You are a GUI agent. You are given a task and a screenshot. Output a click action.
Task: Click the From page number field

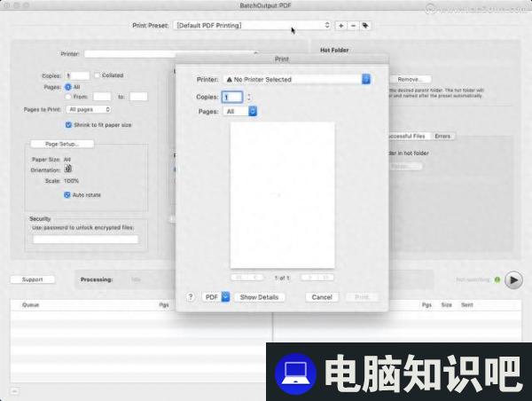pyautogui.click(x=102, y=97)
